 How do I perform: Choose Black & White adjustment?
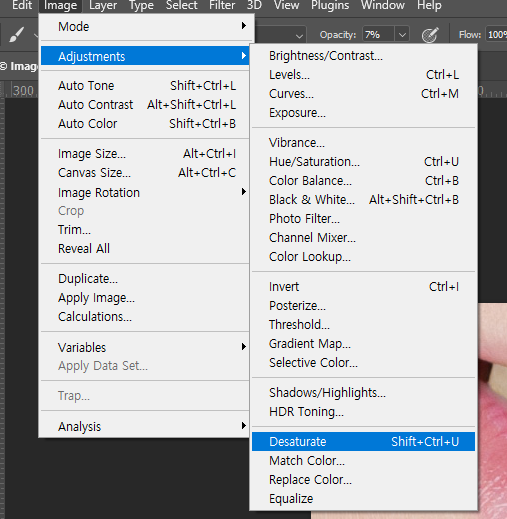pos(363,200)
